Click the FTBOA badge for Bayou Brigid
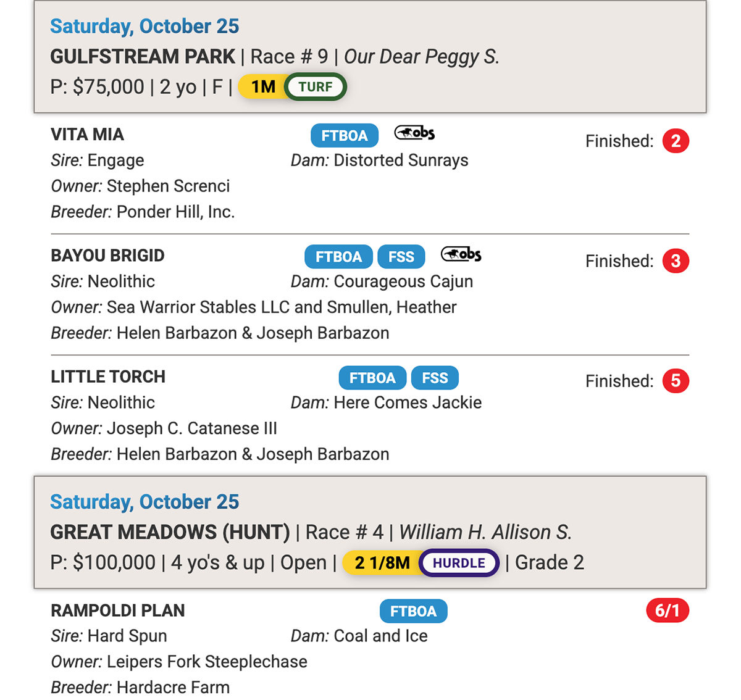The width and height of the screenshot is (741, 700). pos(338,257)
